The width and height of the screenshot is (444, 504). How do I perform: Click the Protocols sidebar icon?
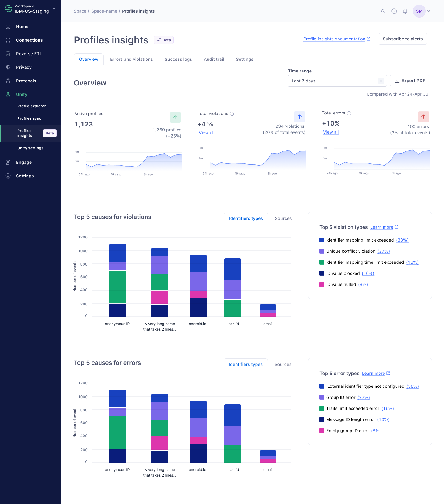[x=8, y=81]
